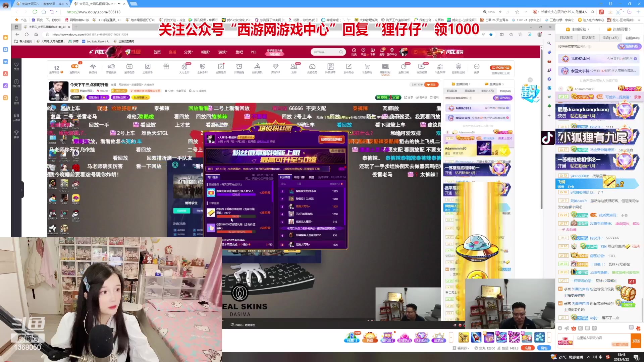Select the golden rocket gift
This screenshot has width=644, height=362.
point(464,337)
